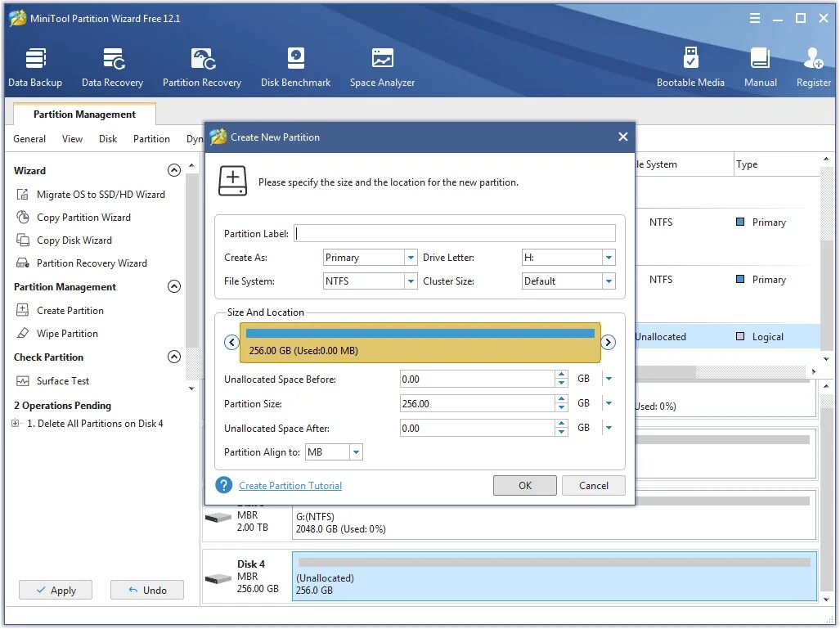Open the Manual
The height and width of the screenshot is (629, 840).
[x=760, y=68]
